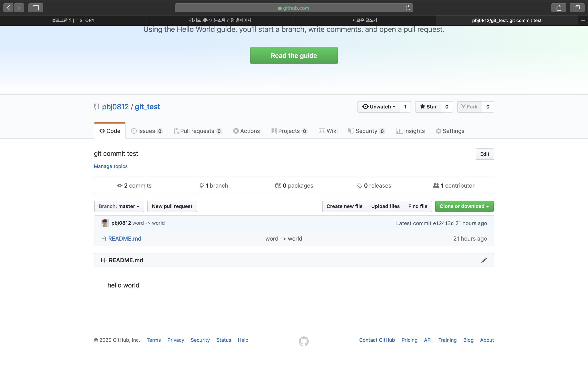Open the Settings repository tab
This screenshot has height=367, width=588.
[x=450, y=131]
